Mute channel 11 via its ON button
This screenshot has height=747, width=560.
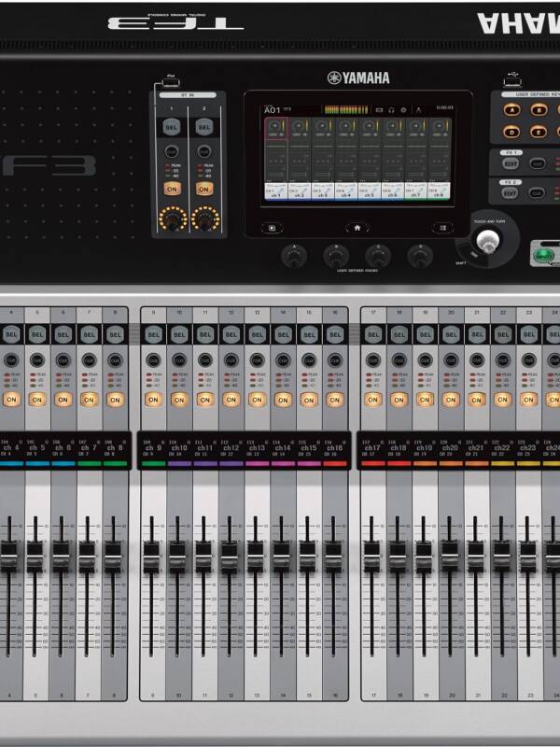(205, 400)
